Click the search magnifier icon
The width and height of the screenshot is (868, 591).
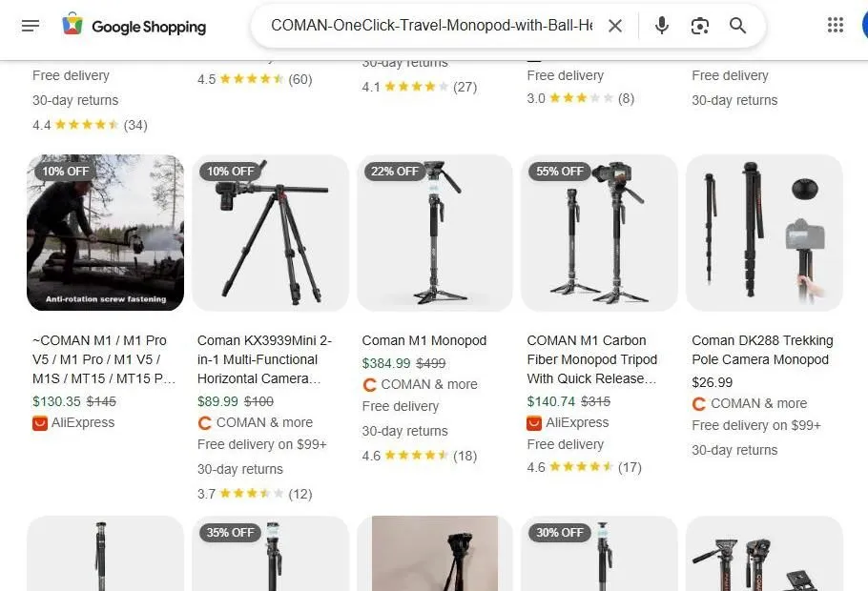point(737,26)
